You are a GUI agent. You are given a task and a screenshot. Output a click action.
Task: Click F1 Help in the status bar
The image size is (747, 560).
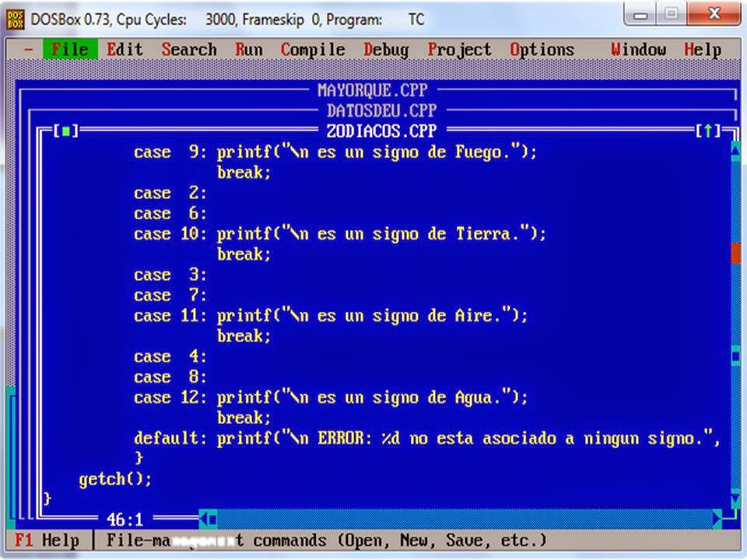tap(37, 539)
